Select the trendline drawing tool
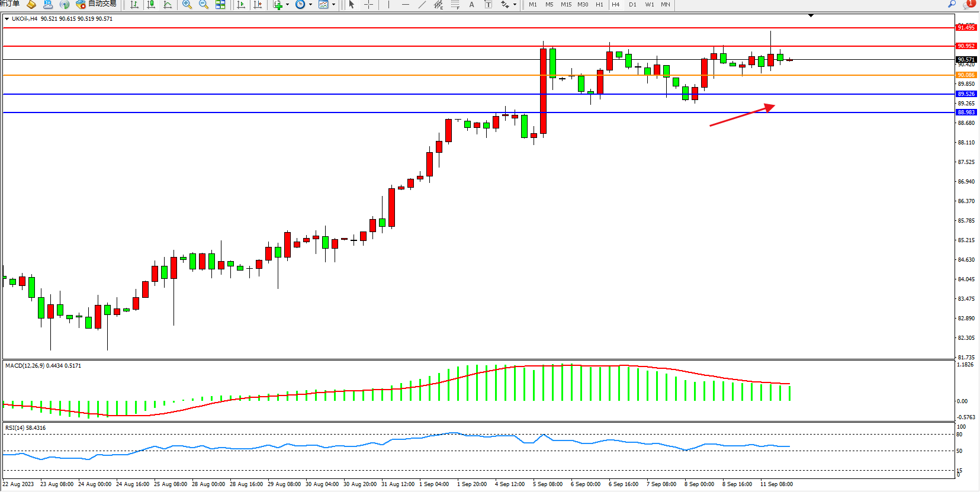The image size is (980, 492). tap(422, 5)
